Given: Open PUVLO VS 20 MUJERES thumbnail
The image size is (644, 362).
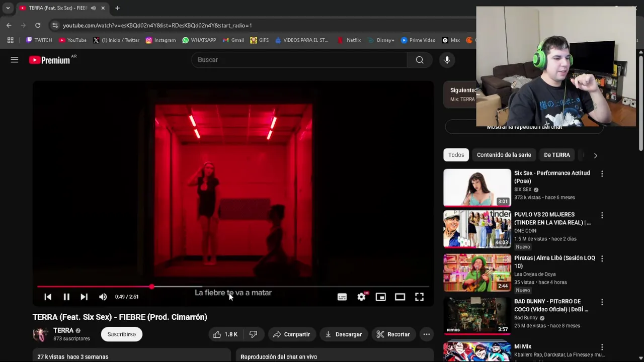Looking at the screenshot, I should [x=477, y=229].
